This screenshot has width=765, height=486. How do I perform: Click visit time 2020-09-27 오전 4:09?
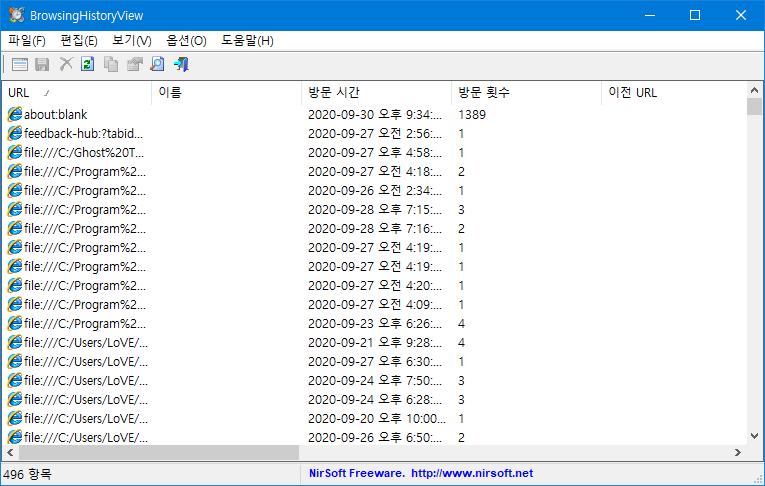pos(375,304)
